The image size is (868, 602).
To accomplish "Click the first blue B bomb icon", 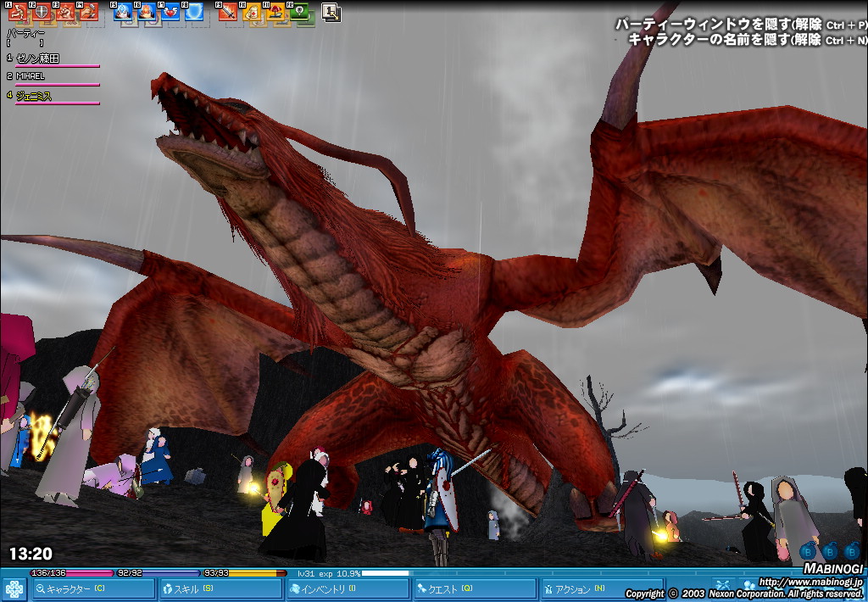I will (808, 551).
